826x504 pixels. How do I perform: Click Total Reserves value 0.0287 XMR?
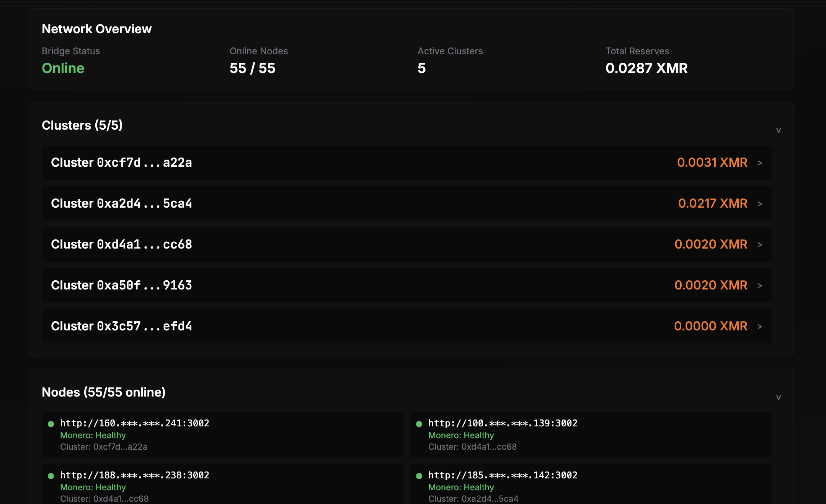tap(646, 68)
